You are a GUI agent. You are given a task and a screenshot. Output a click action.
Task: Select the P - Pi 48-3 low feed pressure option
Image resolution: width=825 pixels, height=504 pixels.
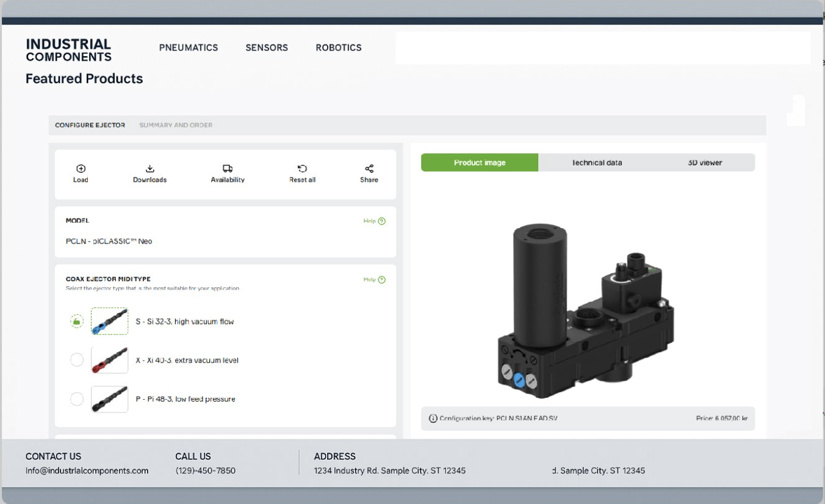(x=77, y=398)
